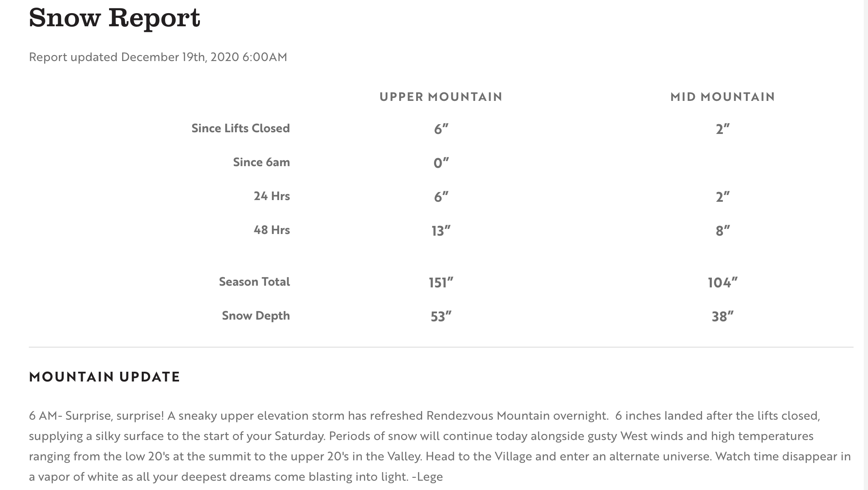Click the Mid Mountain column header

click(x=722, y=97)
